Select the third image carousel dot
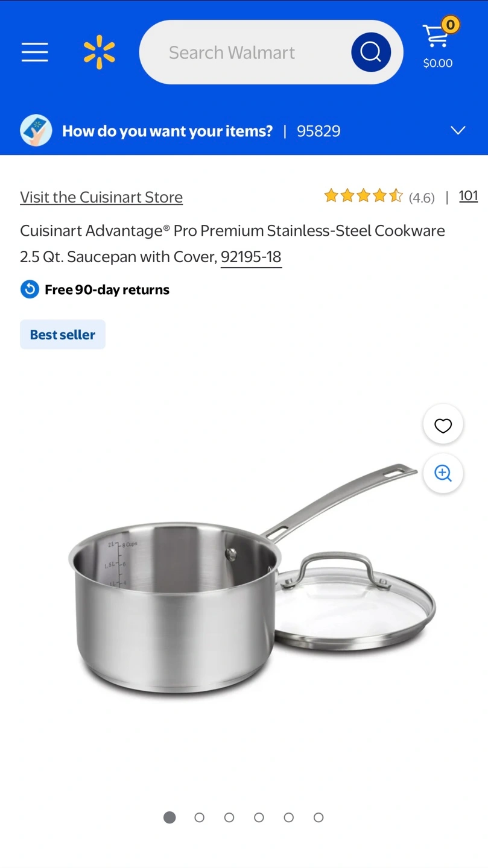Image resolution: width=488 pixels, height=868 pixels. [x=229, y=817]
